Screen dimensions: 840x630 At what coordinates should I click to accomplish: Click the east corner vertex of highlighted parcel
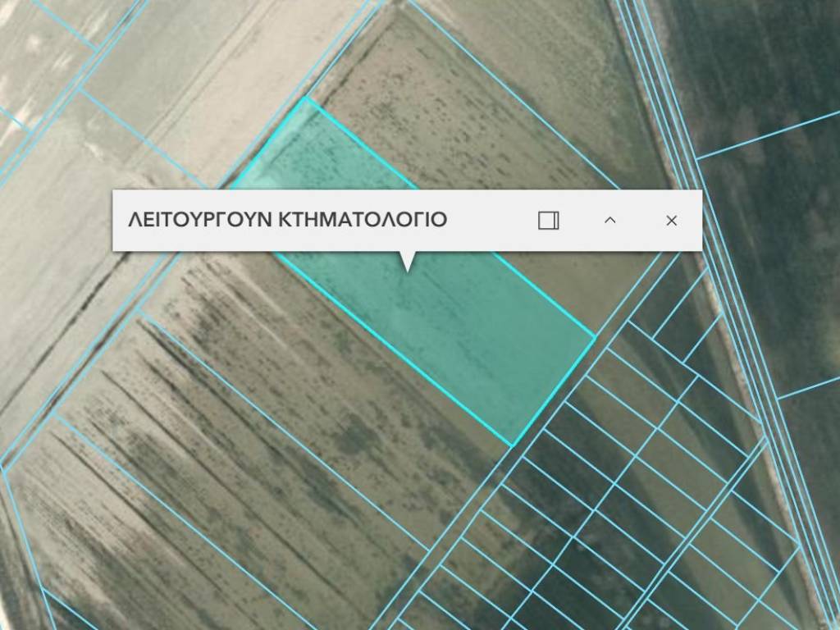point(594,336)
